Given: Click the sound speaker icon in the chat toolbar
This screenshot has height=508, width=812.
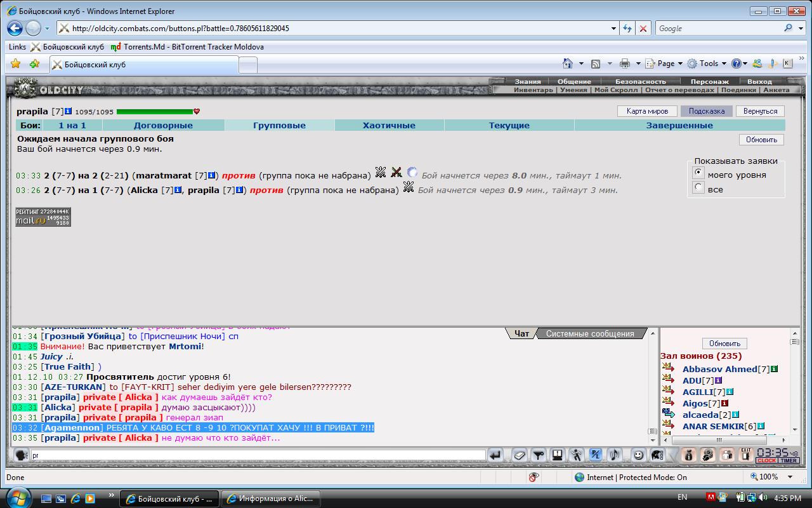Looking at the screenshot, I should click(x=614, y=455).
